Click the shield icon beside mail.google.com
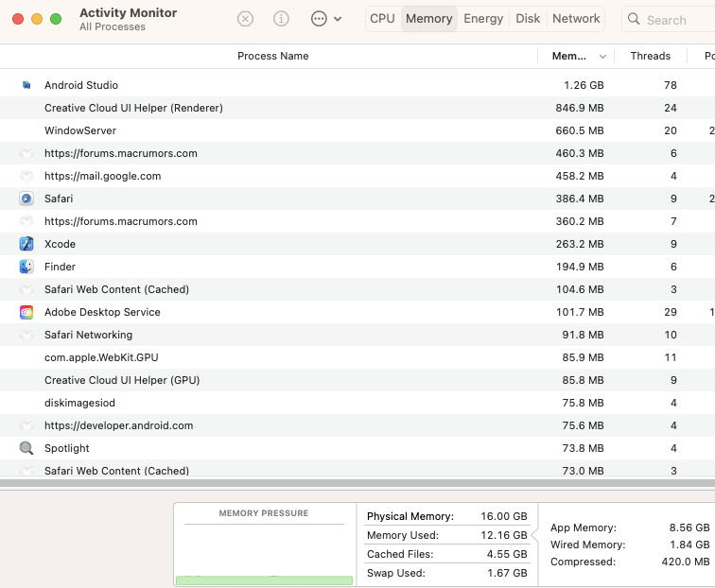The image size is (715, 588). click(x=26, y=176)
